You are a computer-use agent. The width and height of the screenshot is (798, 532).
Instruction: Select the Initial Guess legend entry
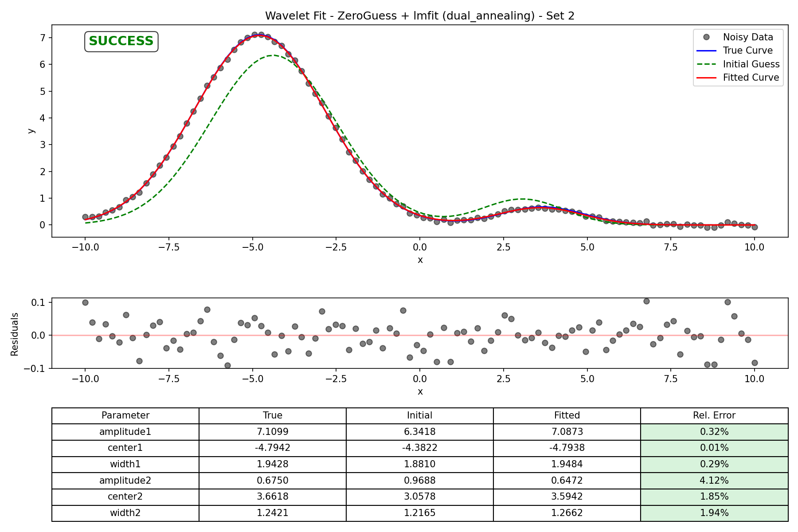(x=739, y=64)
